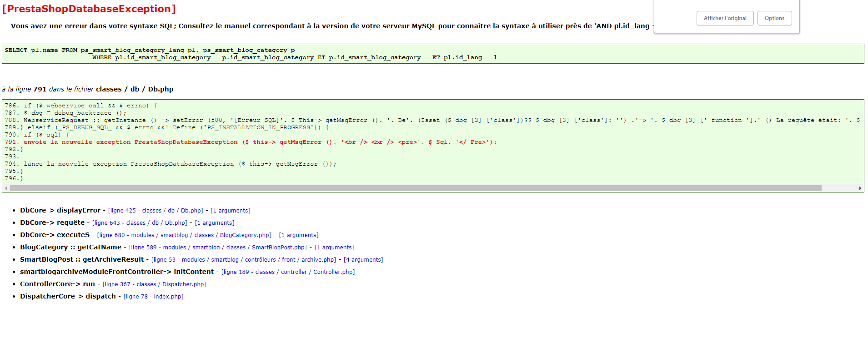Click highlighted red code line 791
Screen dimensions: 868x344
point(251,142)
